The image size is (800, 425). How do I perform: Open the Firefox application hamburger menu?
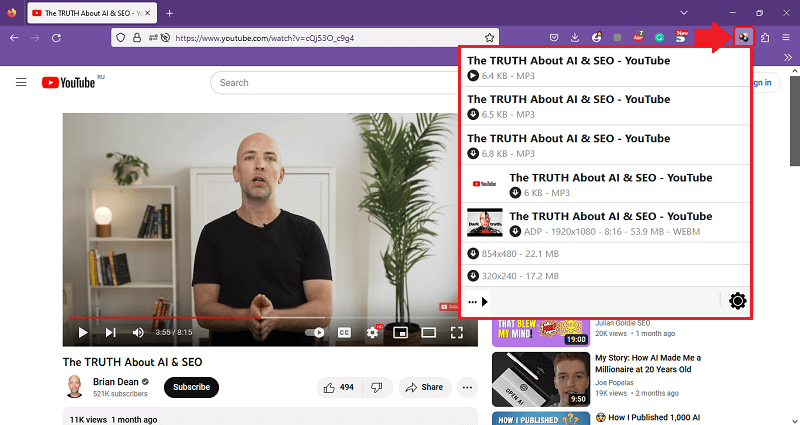pos(786,37)
